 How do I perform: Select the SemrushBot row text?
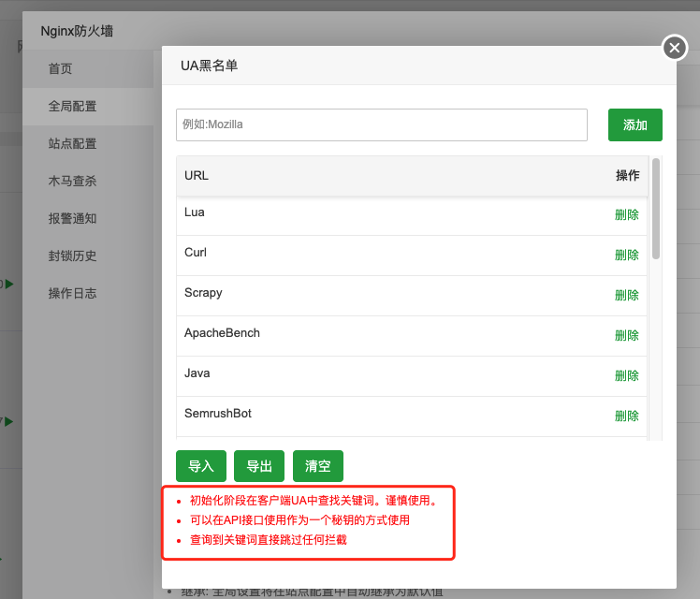coord(218,414)
